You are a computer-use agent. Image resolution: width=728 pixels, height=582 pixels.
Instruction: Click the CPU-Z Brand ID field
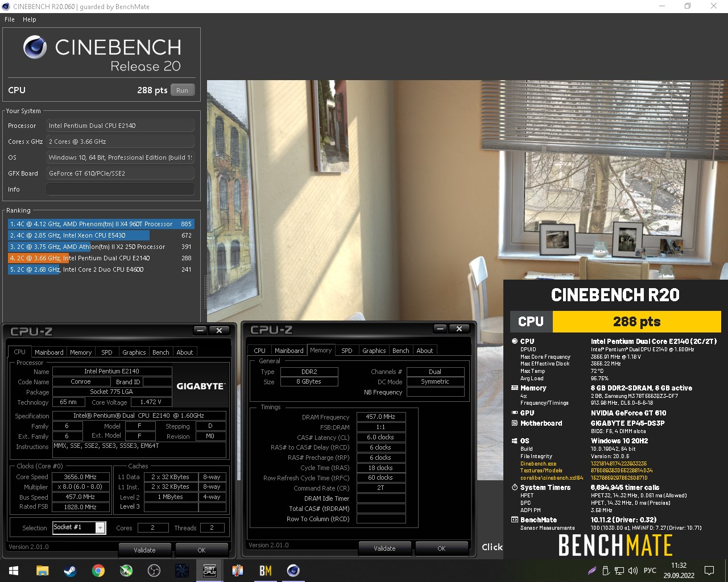pyautogui.click(x=157, y=382)
